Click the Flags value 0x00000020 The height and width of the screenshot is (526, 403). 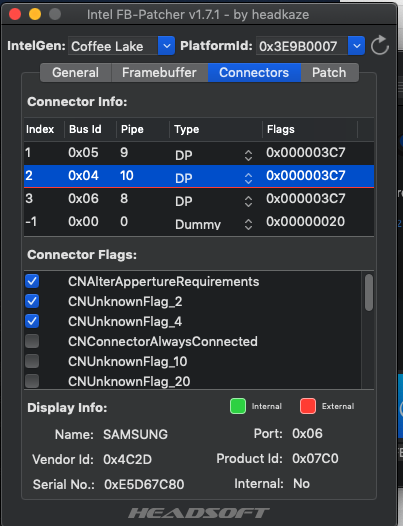tap(305, 221)
